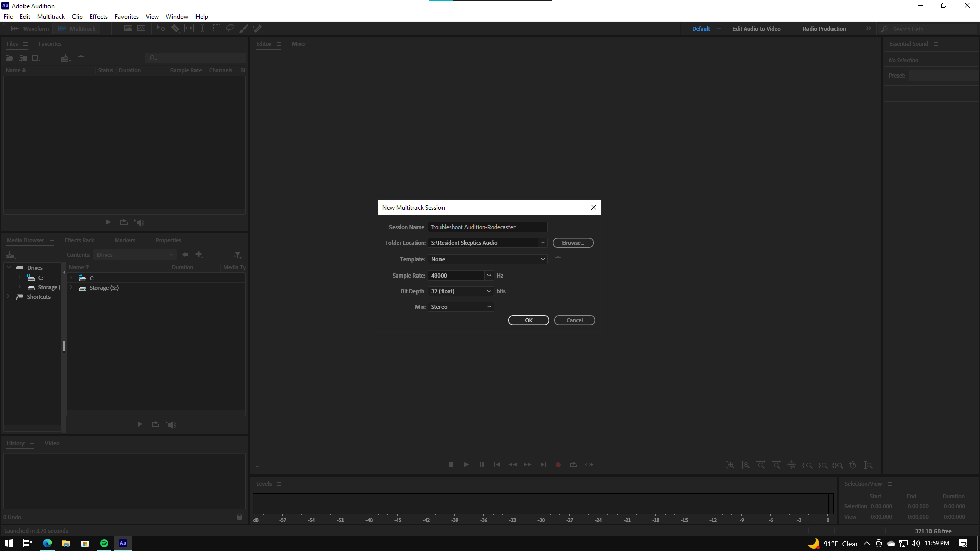Click the Zoom In Amplitude icon
Image resolution: width=980 pixels, height=551 pixels.
coord(730,465)
